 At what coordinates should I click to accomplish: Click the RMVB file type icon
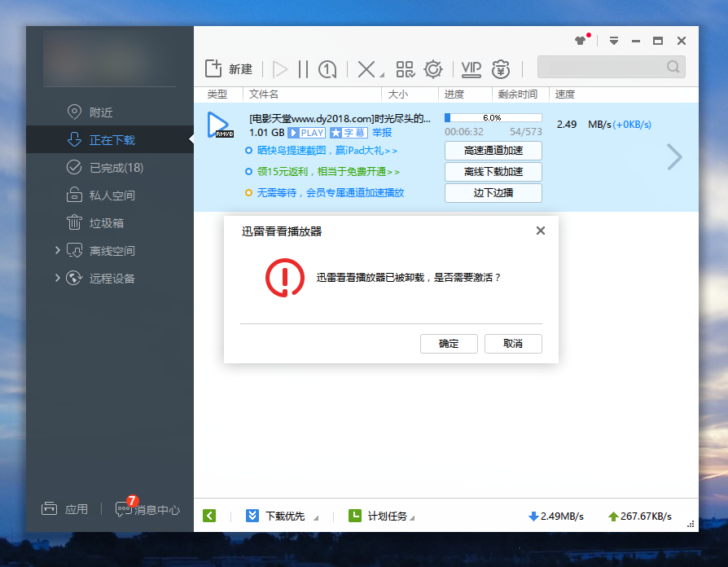pos(220,125)
